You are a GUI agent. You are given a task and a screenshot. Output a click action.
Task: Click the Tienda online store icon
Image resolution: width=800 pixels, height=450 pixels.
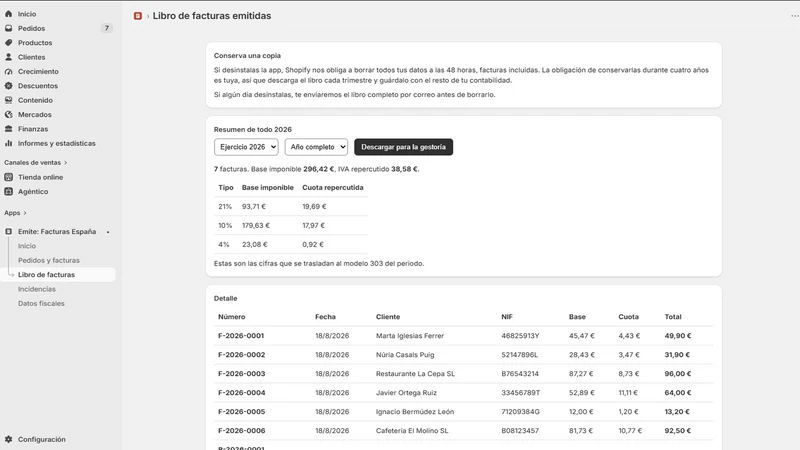tap(9, 177)
